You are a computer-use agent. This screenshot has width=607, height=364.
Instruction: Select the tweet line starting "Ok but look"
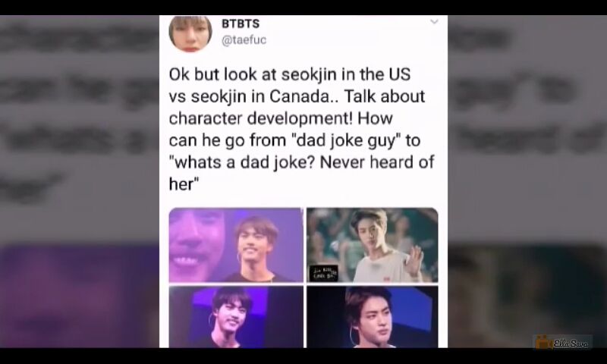[x=290, y=74]
